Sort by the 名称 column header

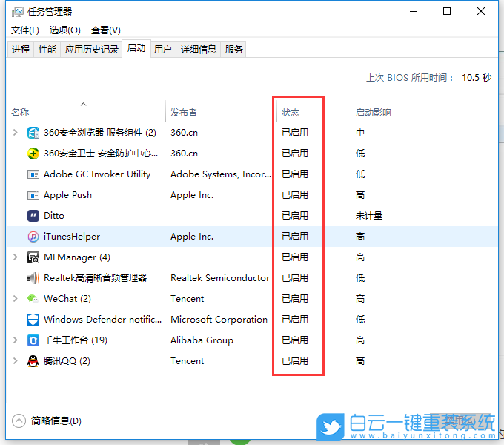tap(85, 111)
